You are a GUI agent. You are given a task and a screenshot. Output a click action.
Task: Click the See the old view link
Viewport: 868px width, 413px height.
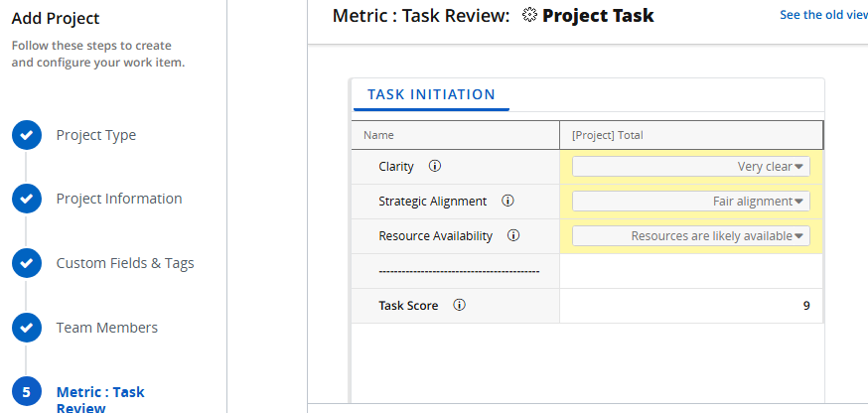pyautogui.click(x=822, y=15)
